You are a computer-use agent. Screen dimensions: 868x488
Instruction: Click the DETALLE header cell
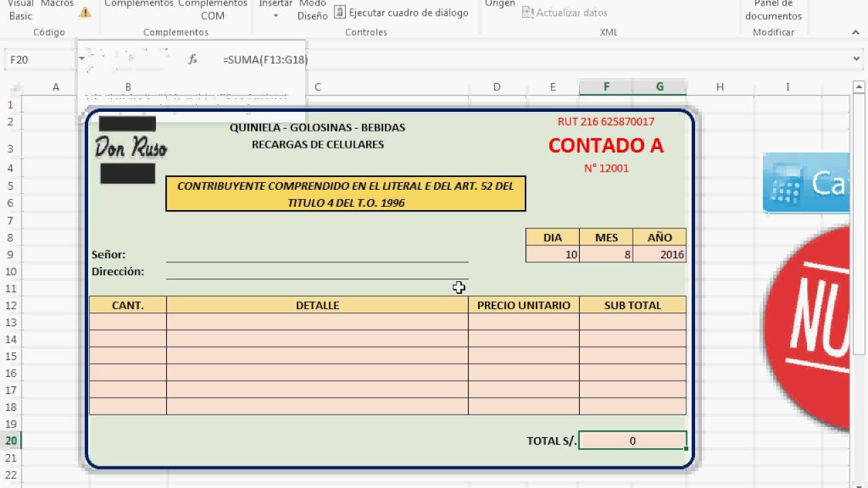click(317, 305)
